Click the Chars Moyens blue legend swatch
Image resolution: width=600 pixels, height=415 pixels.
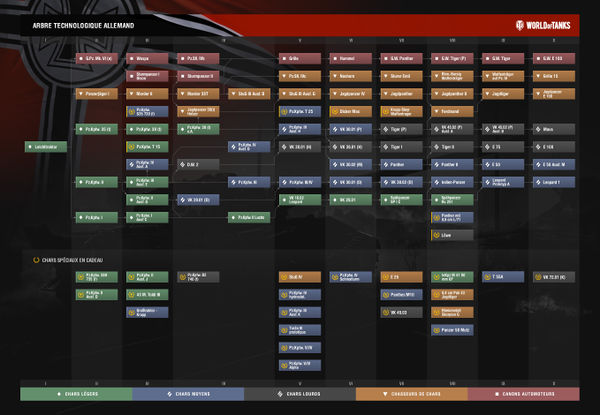pyautogui.click(x=188, y=394)
